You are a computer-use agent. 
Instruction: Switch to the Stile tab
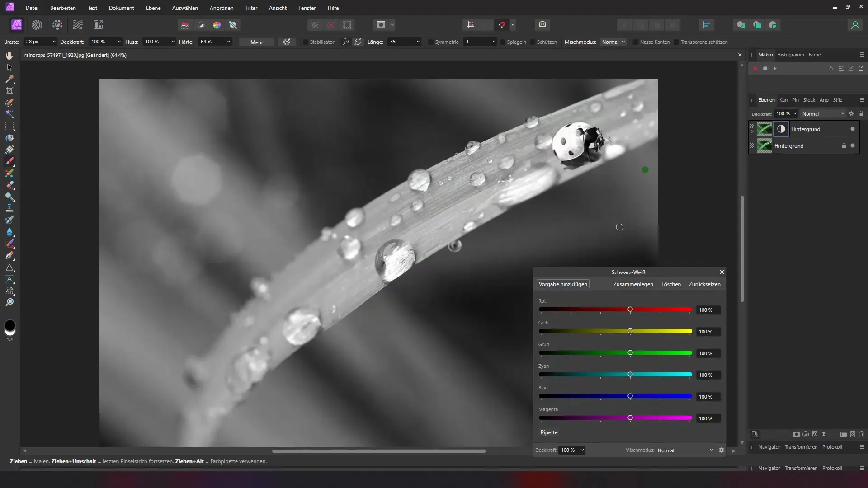(x=838, y=100)
